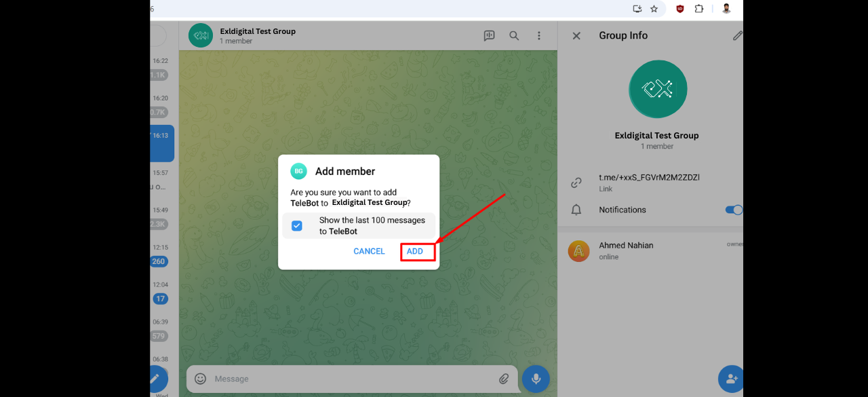The height and width of the screenshot is (397, 868).
Task: Record a voice message with microphone button
Action: (x=536, y=379)
